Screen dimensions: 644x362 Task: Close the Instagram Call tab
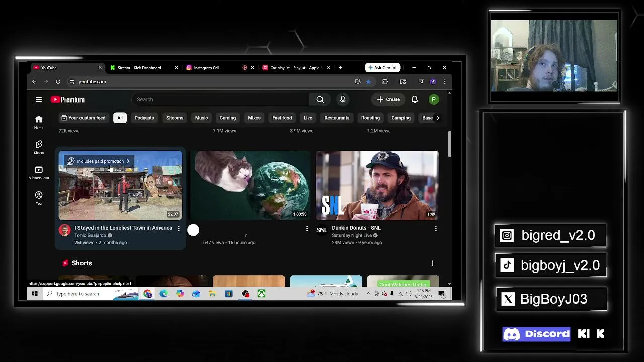pos(252,68)
